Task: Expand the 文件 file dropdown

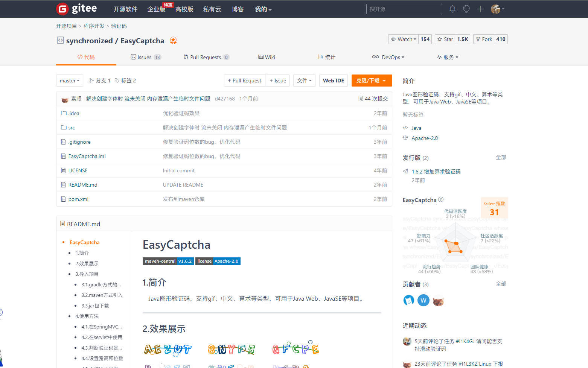Action: click(x=304, y=80)
